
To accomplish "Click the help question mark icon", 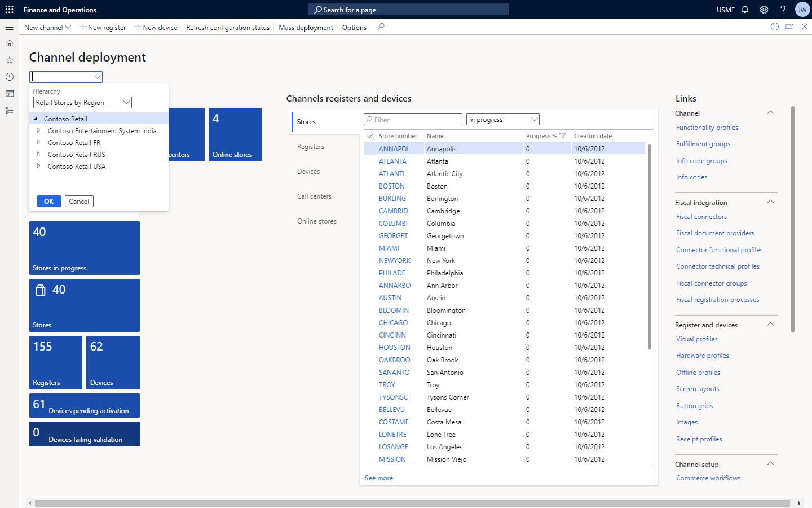I will 783,10.
